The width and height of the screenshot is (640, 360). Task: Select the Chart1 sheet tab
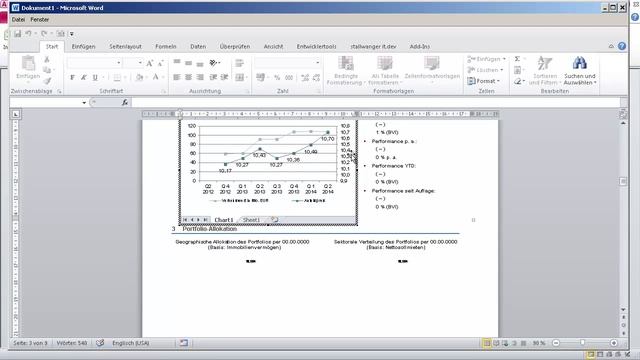224,220
